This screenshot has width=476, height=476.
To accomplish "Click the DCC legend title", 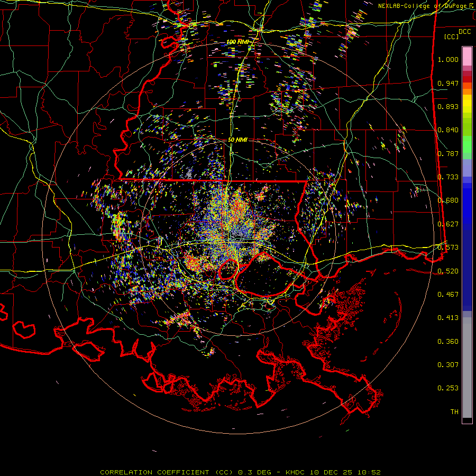I will tap(464, 32).
